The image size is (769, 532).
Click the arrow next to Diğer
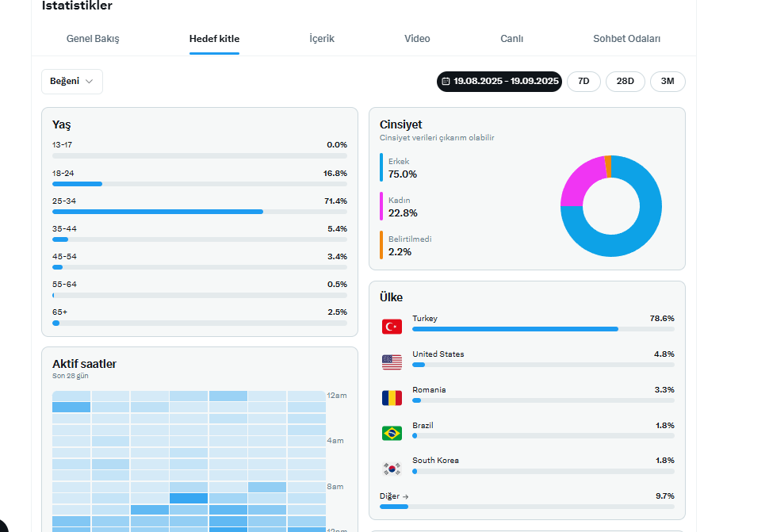[406, 496]
